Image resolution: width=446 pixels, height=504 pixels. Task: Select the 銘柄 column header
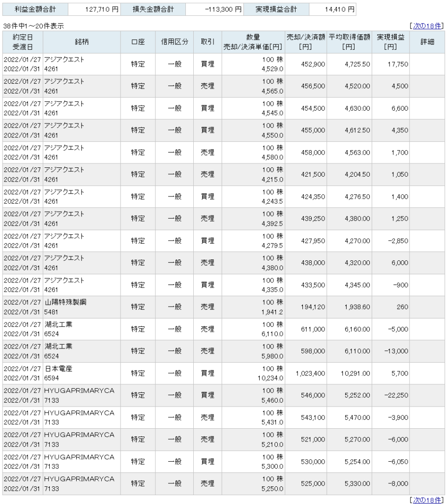click(82, 42)
